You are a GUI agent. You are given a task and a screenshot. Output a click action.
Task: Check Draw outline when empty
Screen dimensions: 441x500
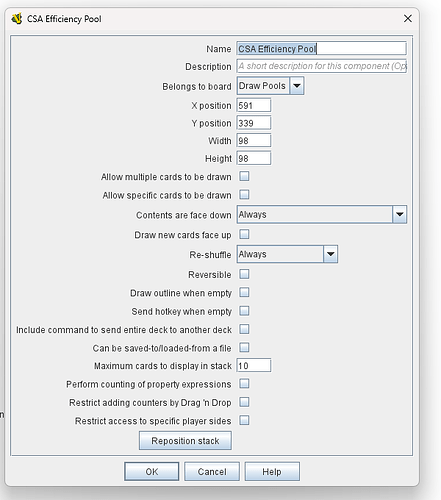(244, 292)
